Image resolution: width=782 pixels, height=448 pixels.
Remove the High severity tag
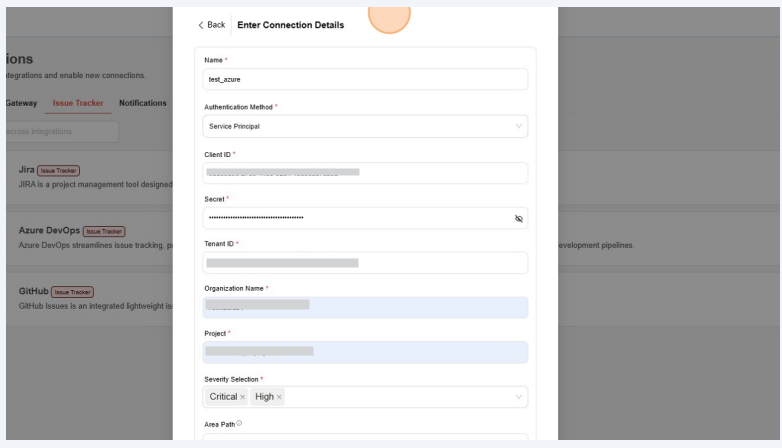click(279, 397)
